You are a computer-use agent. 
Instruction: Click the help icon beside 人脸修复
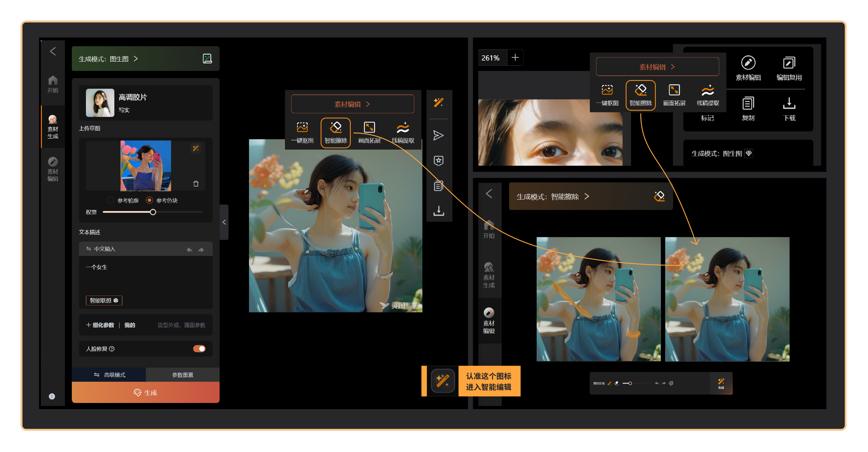(x=112, y=349)
